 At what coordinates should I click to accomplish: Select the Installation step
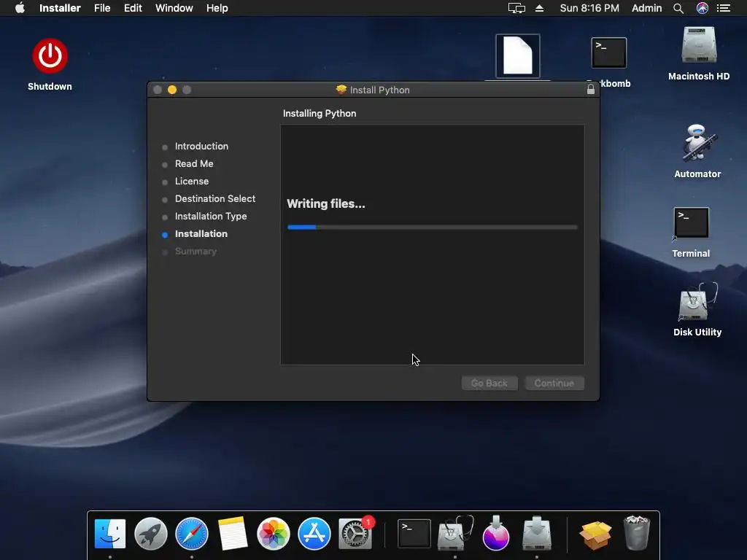[x=201, y=234]
